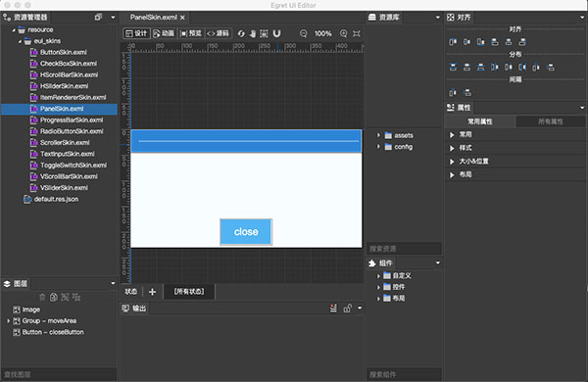This screenshot has width=588, height=382.
Task: Switch to 预览 preview mode
Action: (191, 33)
